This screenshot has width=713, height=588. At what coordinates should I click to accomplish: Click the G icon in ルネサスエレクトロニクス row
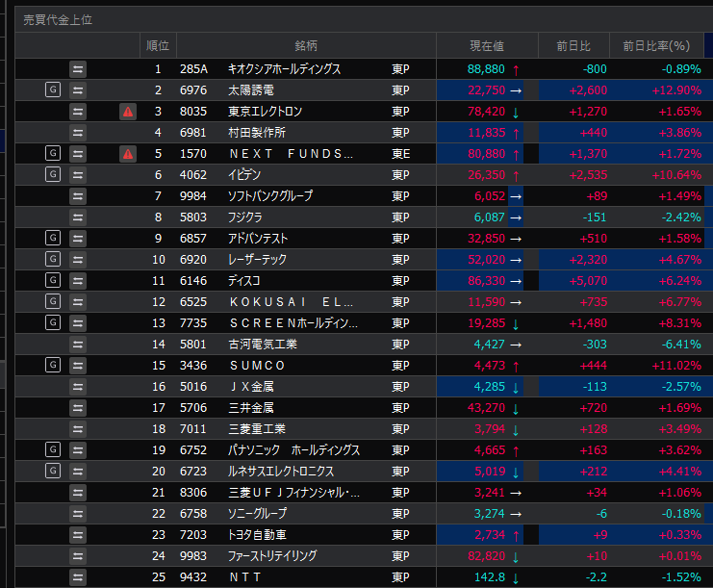point(53,471)
